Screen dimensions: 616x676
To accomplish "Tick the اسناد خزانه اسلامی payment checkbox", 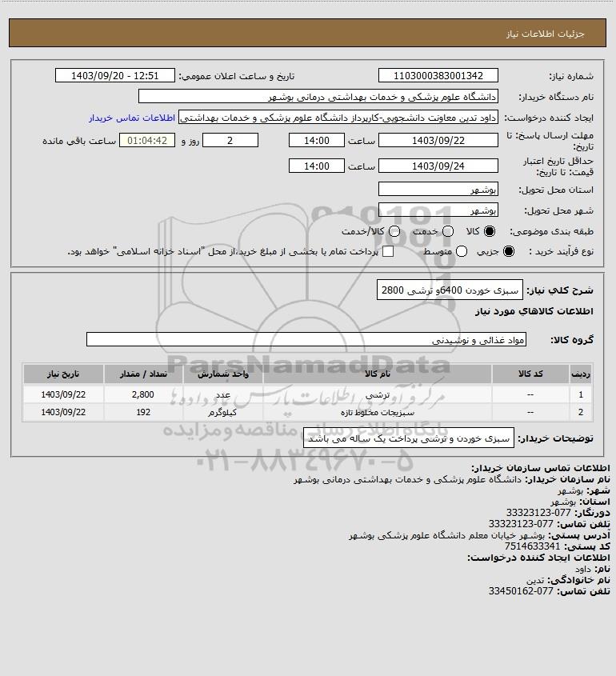I will click(x=388, y=251).
